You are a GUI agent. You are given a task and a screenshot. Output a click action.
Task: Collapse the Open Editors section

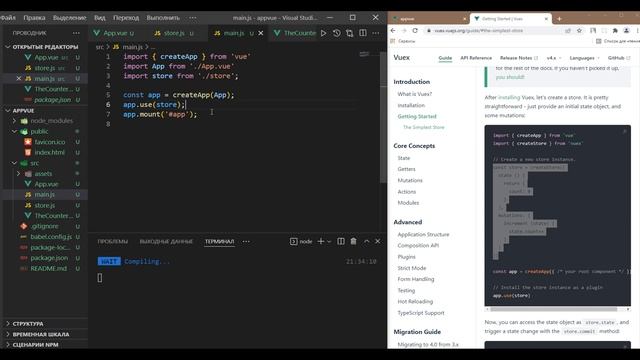8,47
